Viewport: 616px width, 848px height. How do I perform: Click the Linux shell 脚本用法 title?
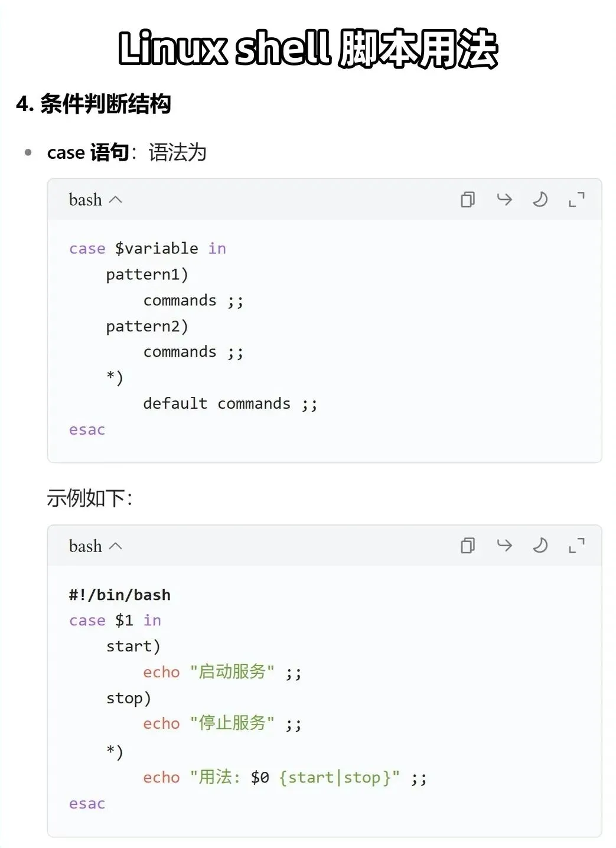pyautogui.click(x=308, y=48)
